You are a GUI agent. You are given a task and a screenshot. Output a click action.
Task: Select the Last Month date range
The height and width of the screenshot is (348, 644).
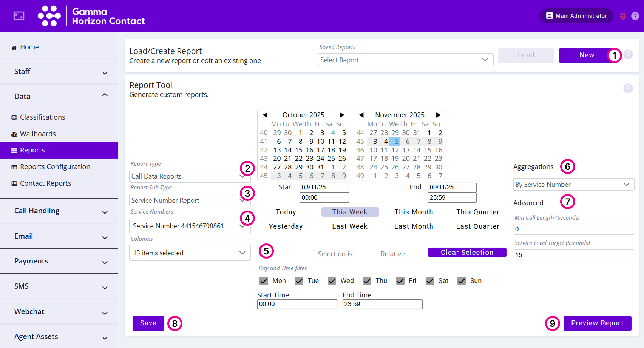(x=414, y=226)
